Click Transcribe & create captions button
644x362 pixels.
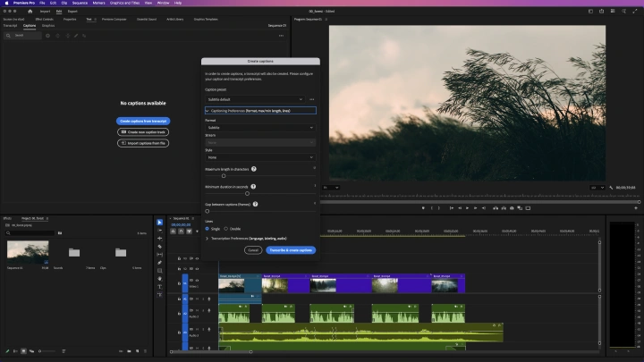pyautogui.click(x=291, y=250)
